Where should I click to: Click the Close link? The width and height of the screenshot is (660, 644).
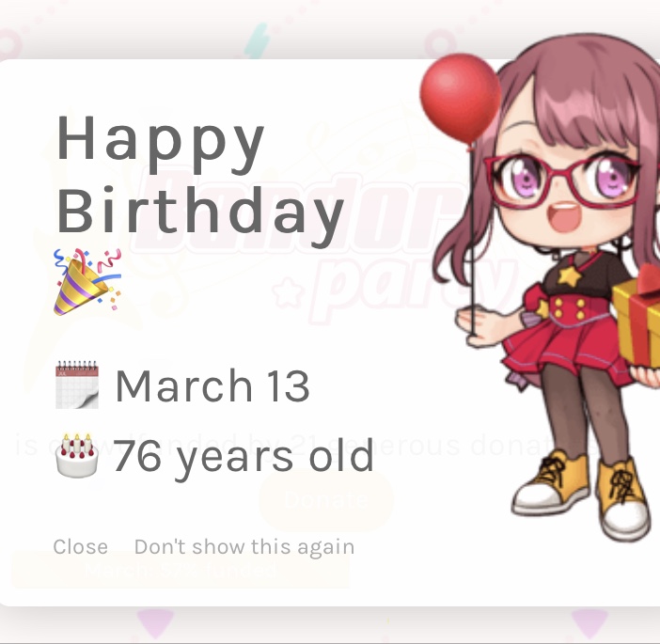point(81,547)
